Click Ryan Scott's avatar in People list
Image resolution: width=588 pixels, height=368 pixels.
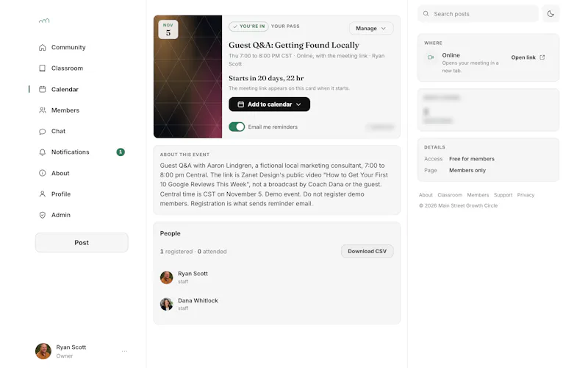click(167, 277)
